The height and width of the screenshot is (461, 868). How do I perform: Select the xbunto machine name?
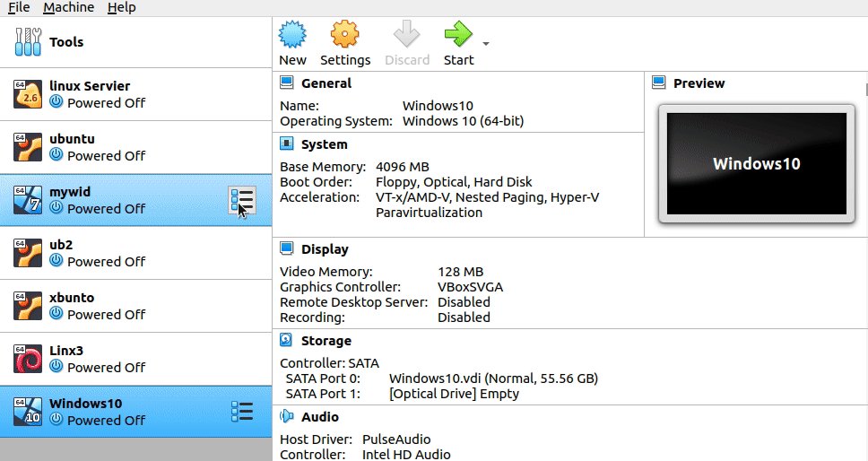tap(72, 298)
